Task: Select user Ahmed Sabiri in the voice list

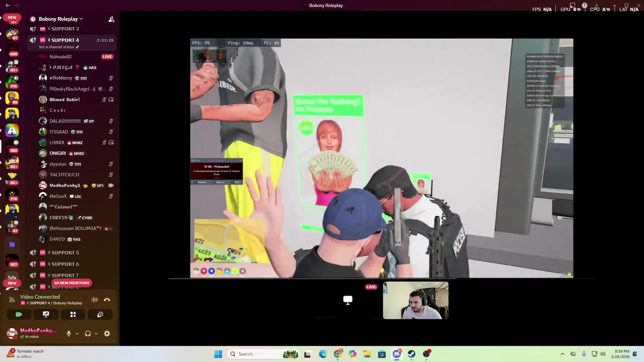Action: pos(64,100)
